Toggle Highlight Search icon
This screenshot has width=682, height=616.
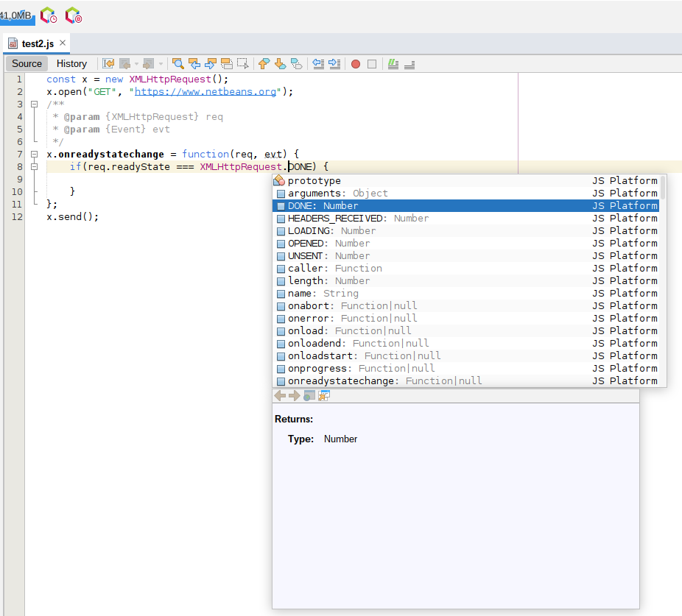tap(227, 64)
